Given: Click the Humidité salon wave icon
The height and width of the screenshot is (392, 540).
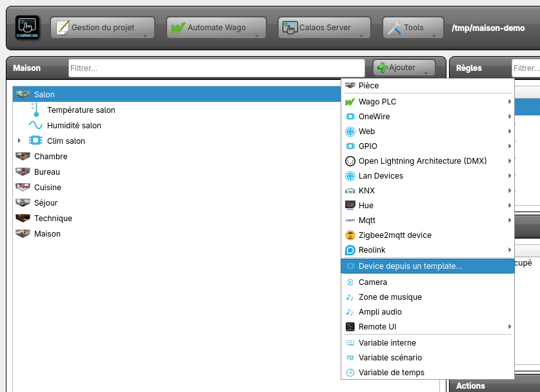Looking at the screenshot, I should (35, 125).
